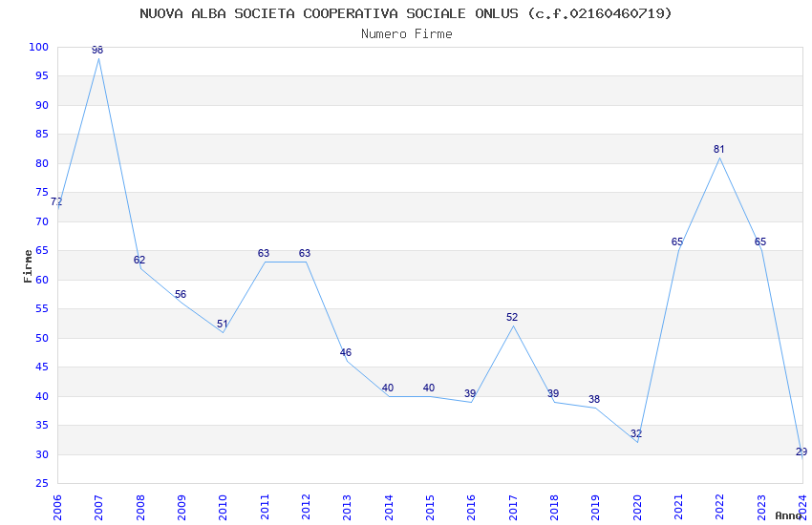Image resolution: width=812 pixels, height=525 pixels.
Task: Click the 2023 year tick label
Action: coord(761,507)
